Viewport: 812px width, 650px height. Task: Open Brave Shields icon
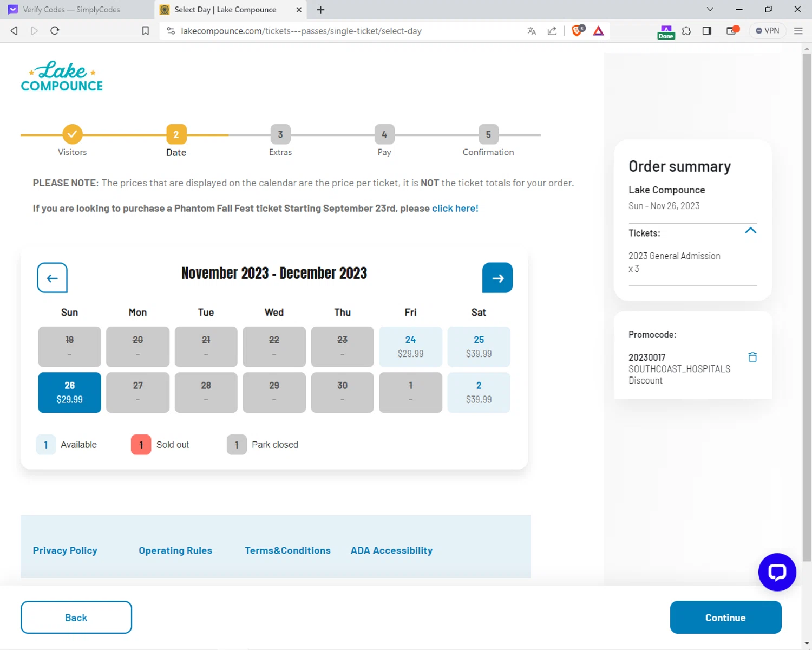(x=578, y=31)
